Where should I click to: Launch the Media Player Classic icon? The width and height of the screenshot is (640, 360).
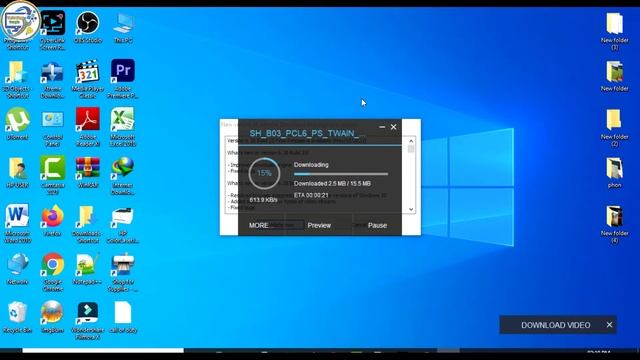point(87,79)
